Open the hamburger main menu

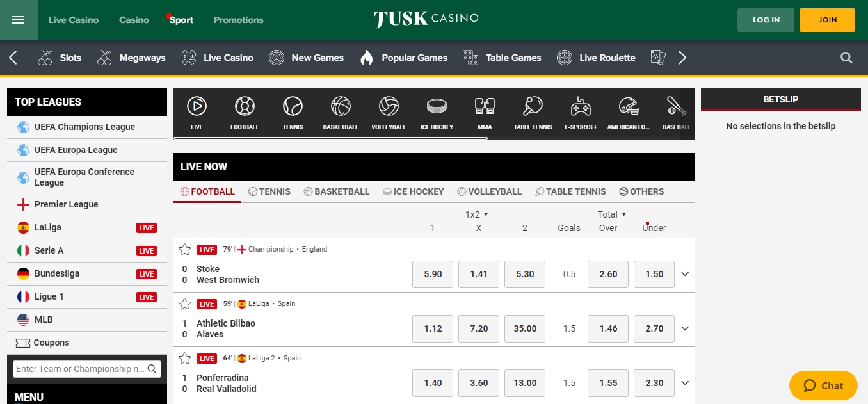pos(18,20)
